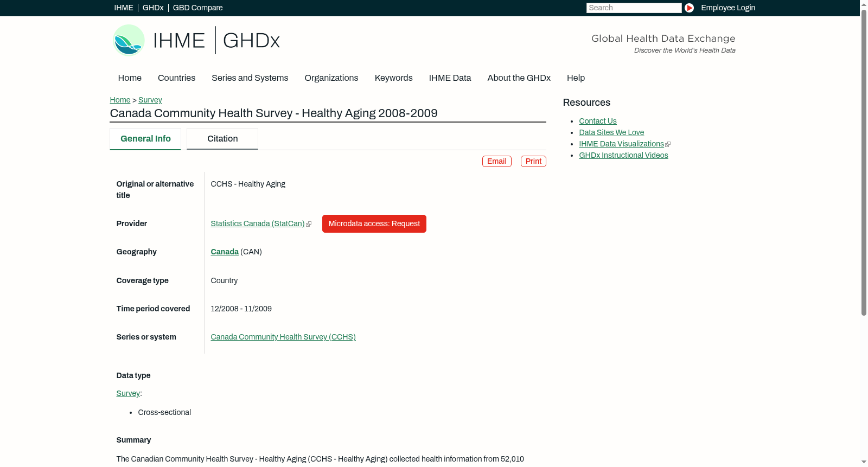Click Microdata access: Request button
The height and width of the screenshot is (467, 868).
374,223
